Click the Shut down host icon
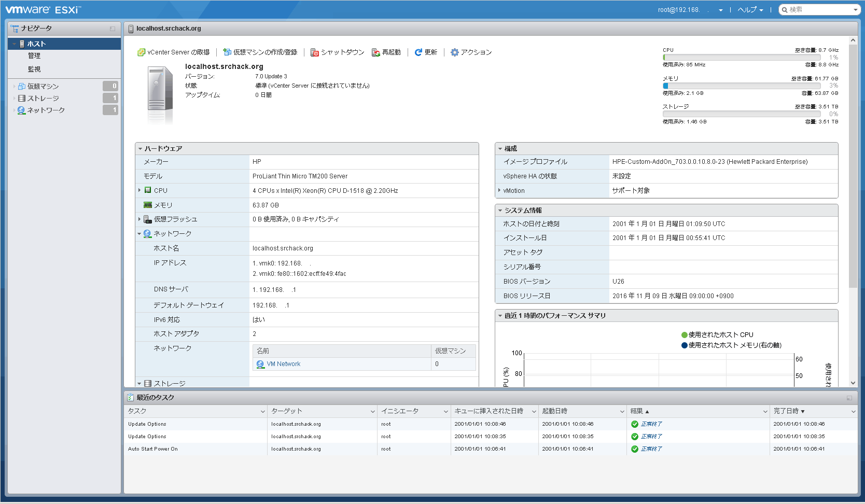 [314, 52]
